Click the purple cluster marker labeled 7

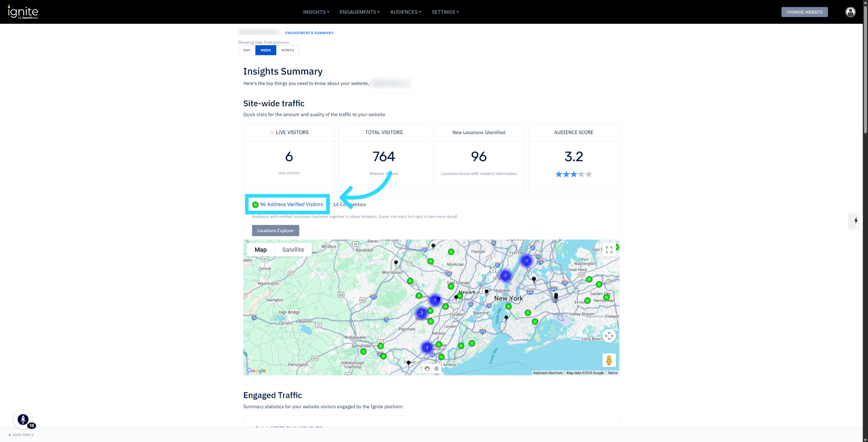[x=435, y=300]
